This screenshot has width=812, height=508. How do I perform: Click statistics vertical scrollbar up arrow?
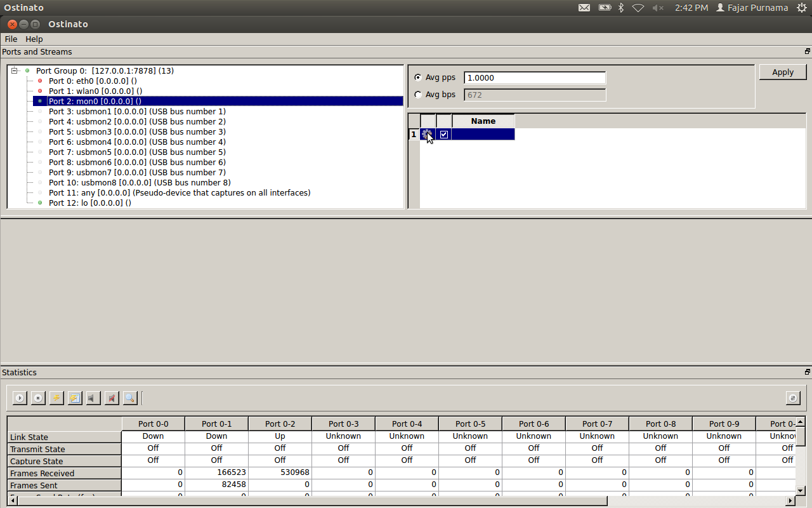click(800, 422)
